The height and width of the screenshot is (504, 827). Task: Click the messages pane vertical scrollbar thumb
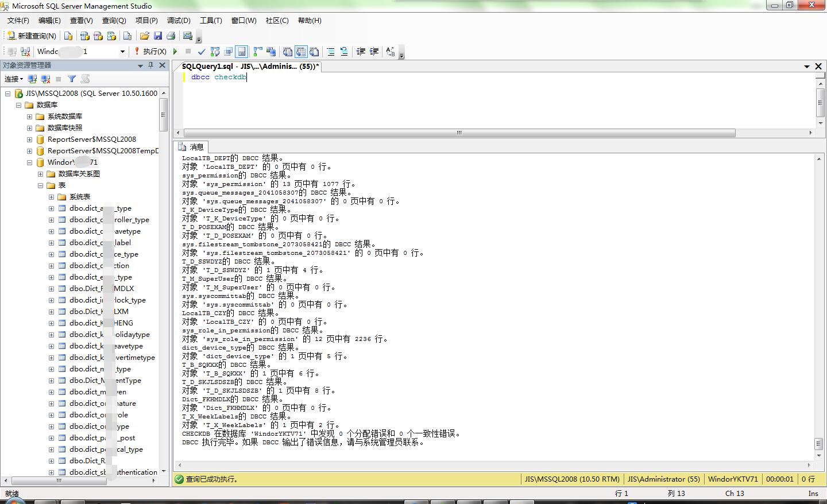point(818,444)
